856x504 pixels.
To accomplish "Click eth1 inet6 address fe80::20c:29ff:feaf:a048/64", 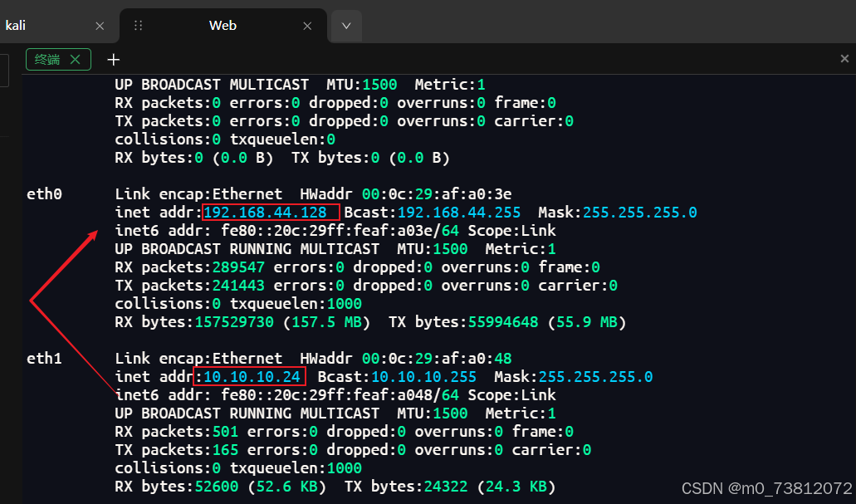I will (x=340, y=394).
